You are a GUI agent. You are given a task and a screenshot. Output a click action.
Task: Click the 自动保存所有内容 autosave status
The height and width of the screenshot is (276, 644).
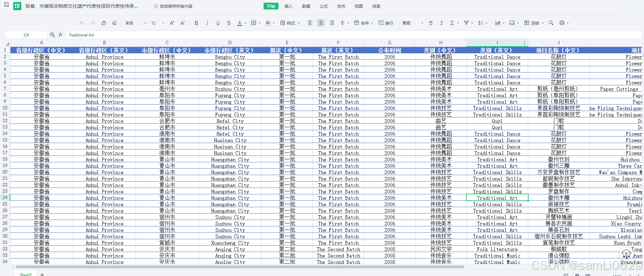(173, 6)
